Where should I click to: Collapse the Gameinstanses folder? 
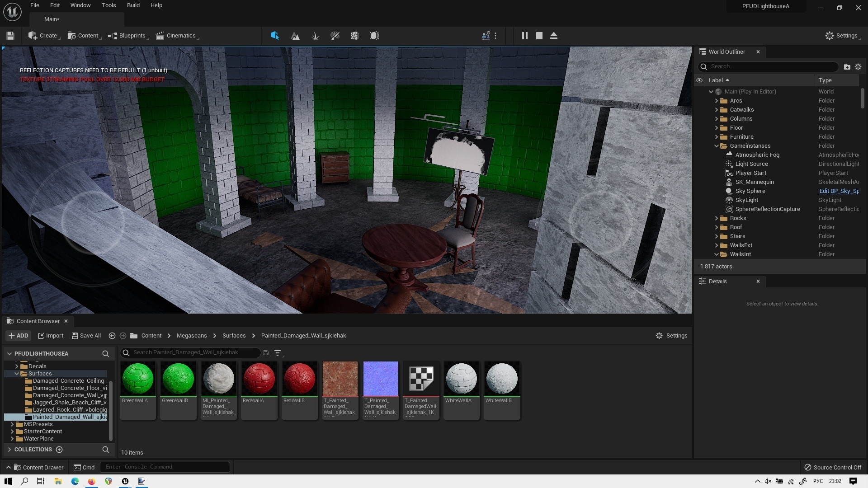click(716, 146)
